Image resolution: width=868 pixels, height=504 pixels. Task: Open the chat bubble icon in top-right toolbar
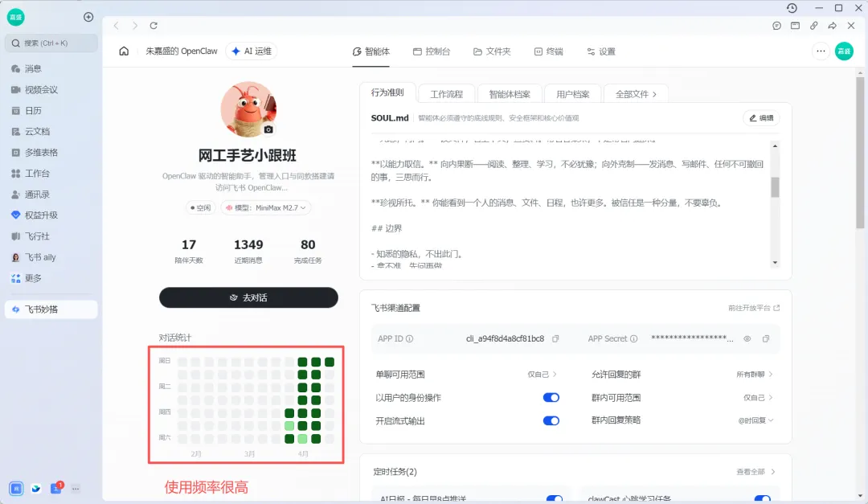click(776, 26)
